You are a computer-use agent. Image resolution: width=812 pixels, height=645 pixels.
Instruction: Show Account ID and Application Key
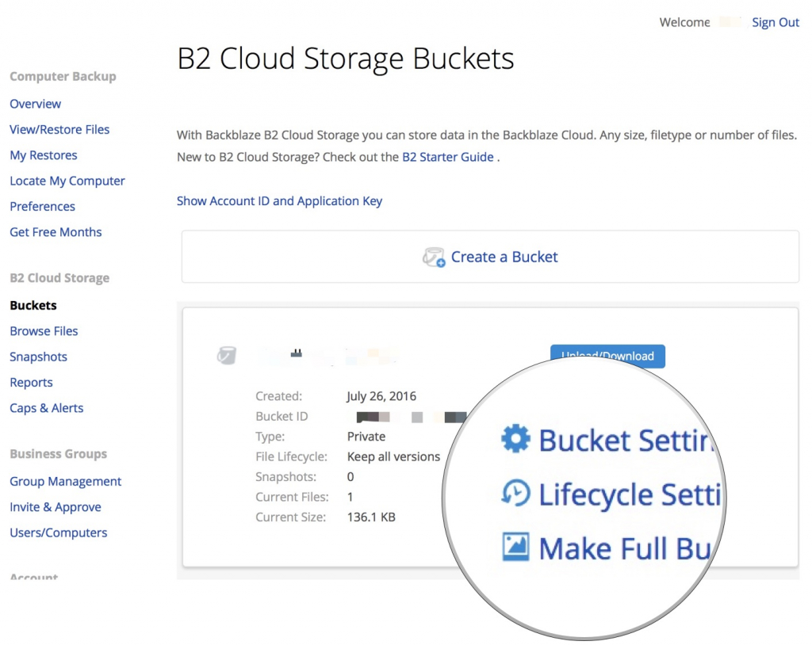point(279,200)
